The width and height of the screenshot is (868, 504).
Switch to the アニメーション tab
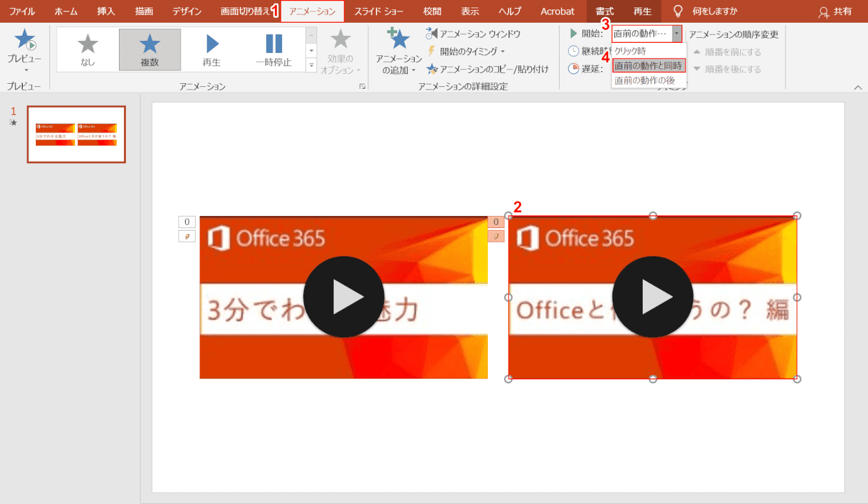point(312,11)
